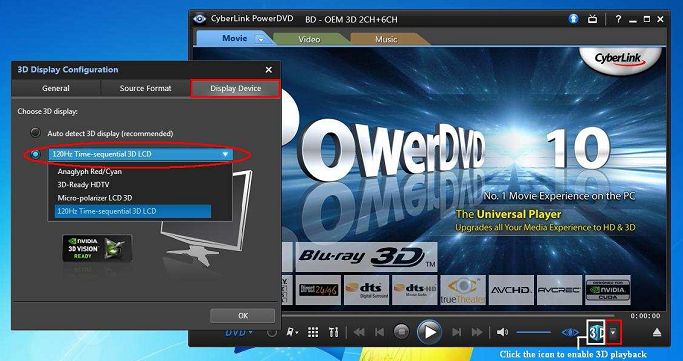
Task: Toggle the TrueTheater eye icon
Action: 570,333
